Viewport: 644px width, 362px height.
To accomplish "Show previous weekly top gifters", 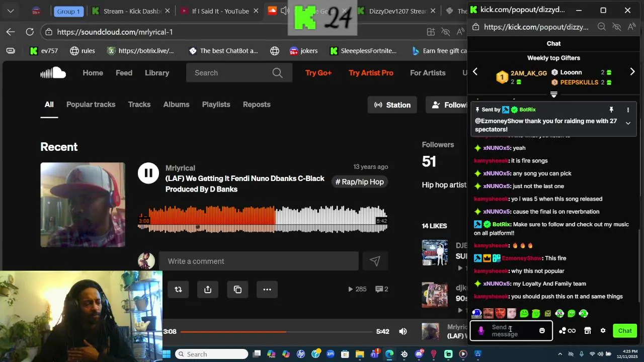I will 475,72.
